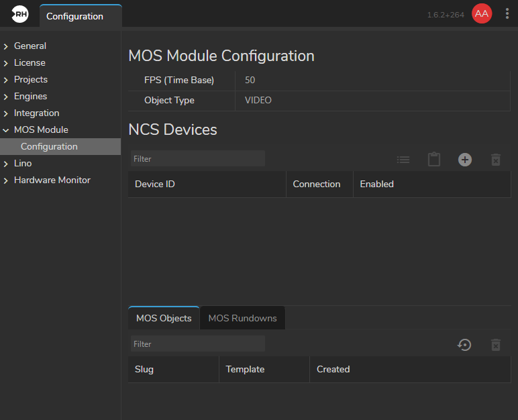Image resolution: width=518 pixels, height=420 pixels.
Task: Select the MOS Objects tab
Action: tap(164, 318)
